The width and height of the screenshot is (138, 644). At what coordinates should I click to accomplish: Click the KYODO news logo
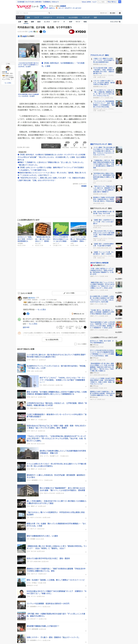coord(77,32)
